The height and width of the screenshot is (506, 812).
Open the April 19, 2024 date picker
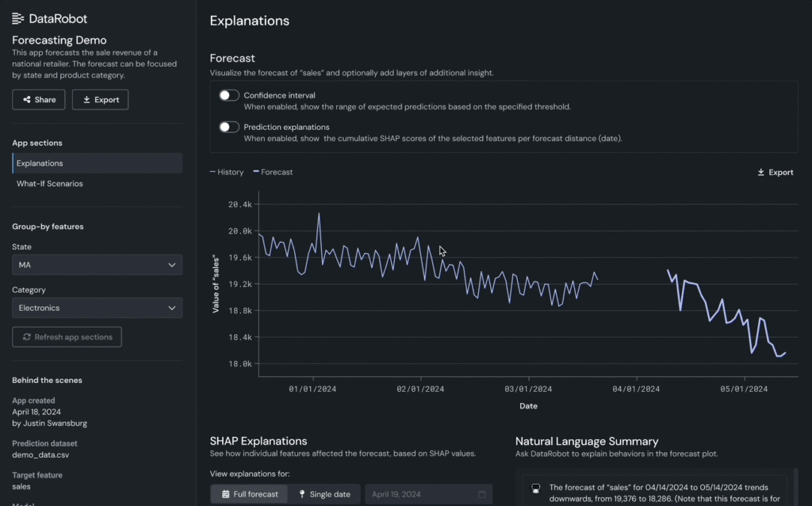coord(428,493)
